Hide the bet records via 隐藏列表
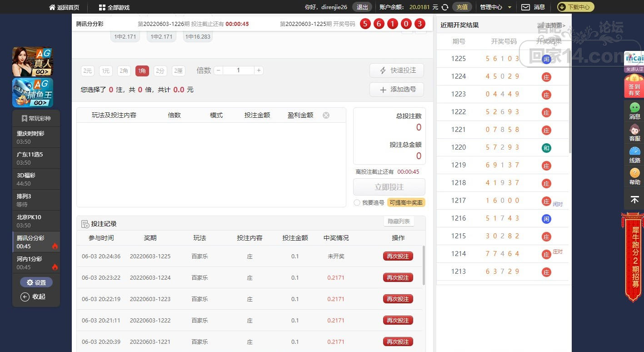644x352 pixels. pyautogui.click(x=399, y=221)
